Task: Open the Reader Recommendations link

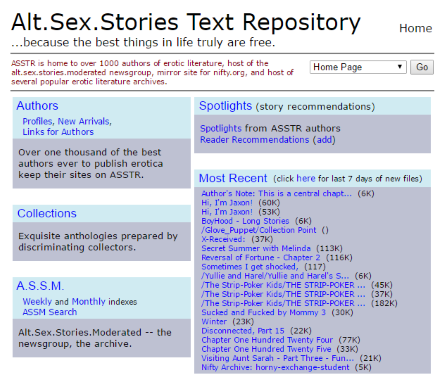Action: click(x=254, y=140)
